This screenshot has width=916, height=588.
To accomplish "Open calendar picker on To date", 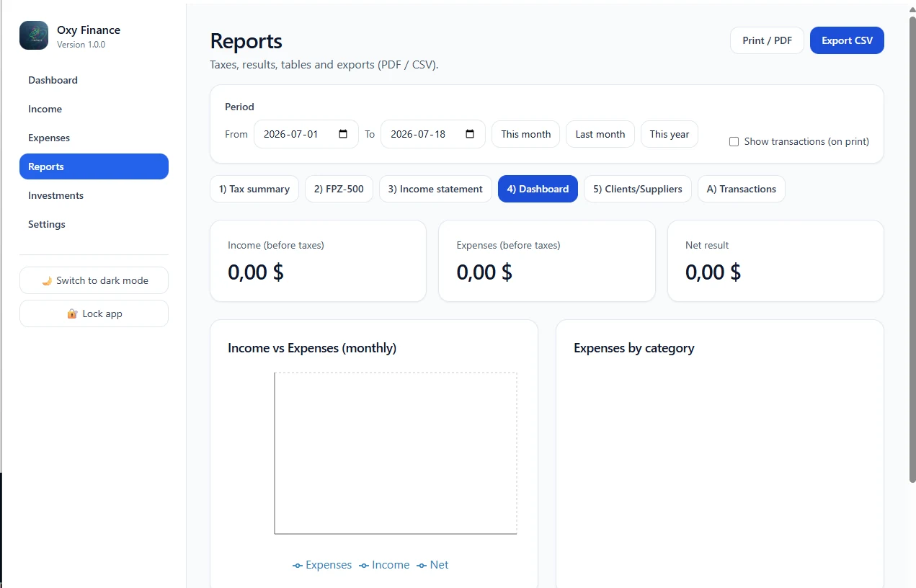I will click(470, 134).
